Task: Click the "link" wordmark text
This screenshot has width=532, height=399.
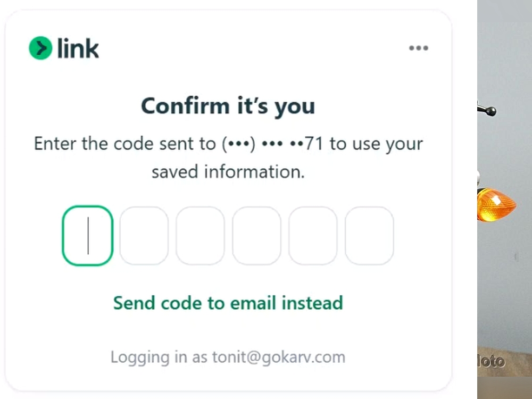Action: click(78, 48)
